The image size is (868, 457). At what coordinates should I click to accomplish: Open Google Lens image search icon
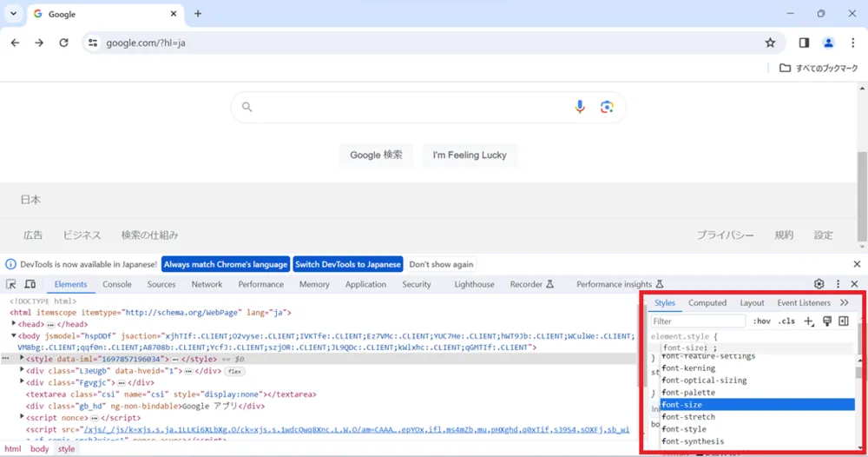607,106
